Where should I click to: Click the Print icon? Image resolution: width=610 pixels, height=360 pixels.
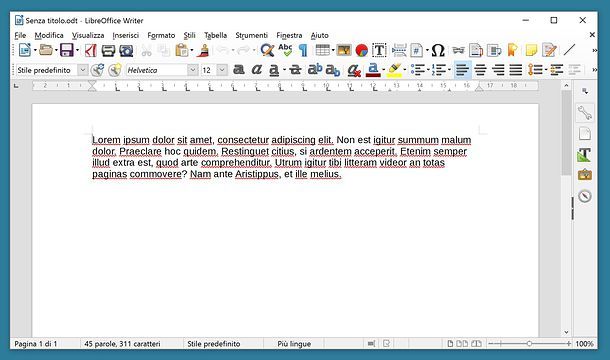pyautogui.click(x=108, y=50)
